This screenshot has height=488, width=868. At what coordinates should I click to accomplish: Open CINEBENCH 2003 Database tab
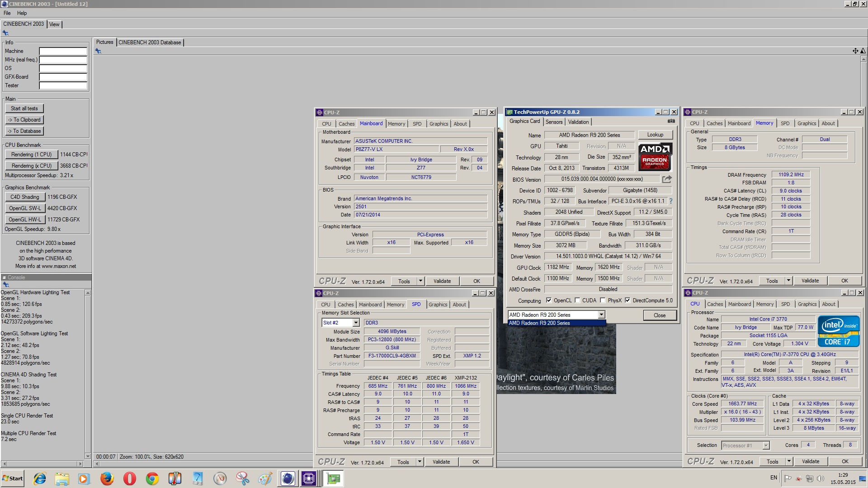point(150,42)
